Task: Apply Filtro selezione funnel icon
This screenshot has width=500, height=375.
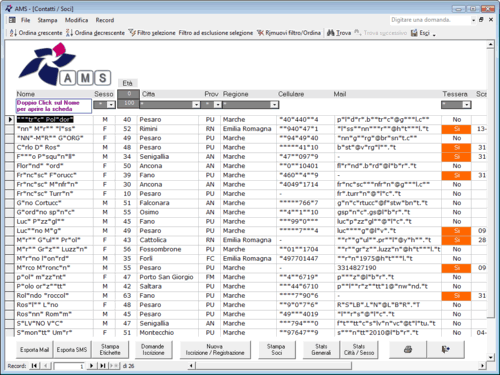Action: (132, 33)
